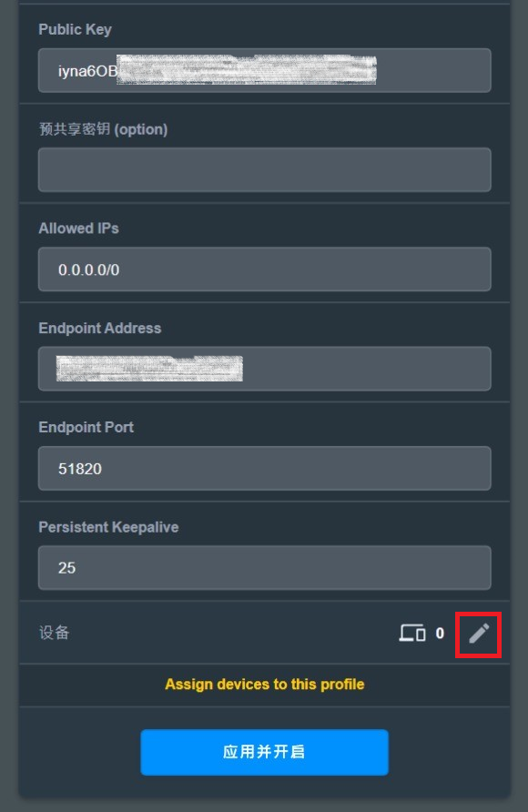Click the device count number 0
The image size is (528, 812).
(x=440, y=634)
